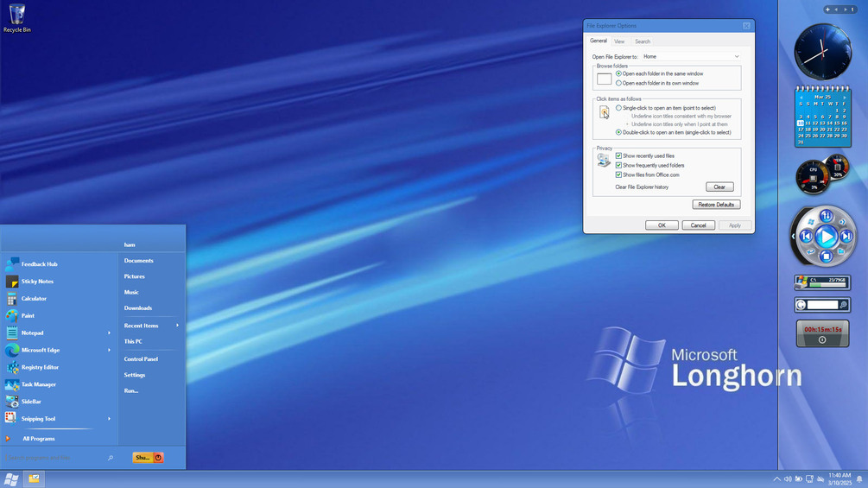Select Single-click to open an item
868x488 pixels.
(618, 108)
